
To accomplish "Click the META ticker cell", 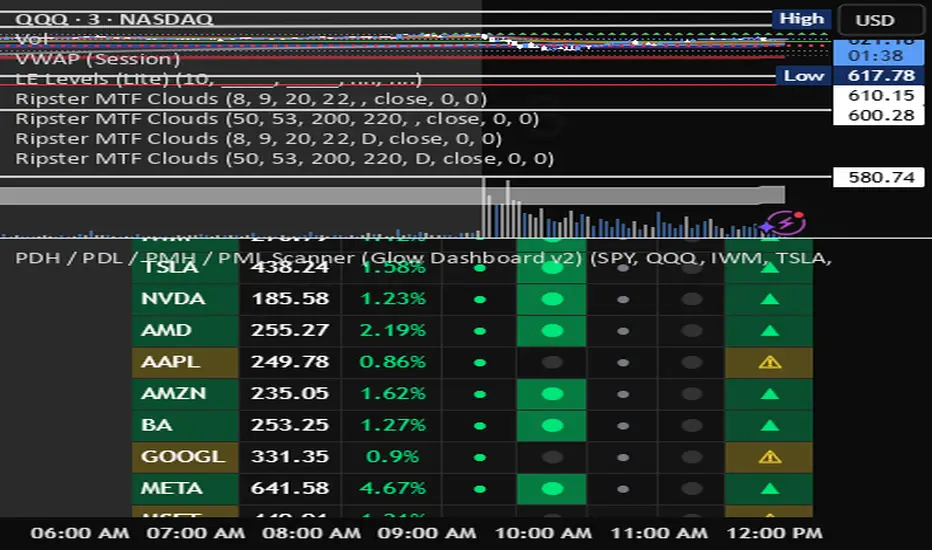I will click(x=185, y=488).
